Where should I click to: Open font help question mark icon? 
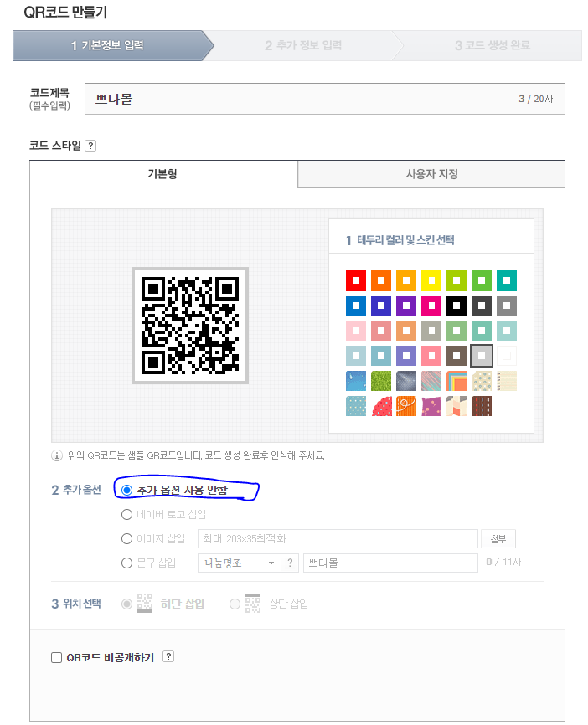click(290, 563)
